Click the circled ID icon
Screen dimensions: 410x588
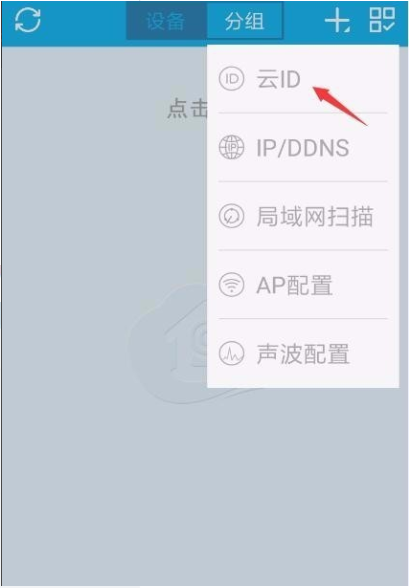pos(231,79)
